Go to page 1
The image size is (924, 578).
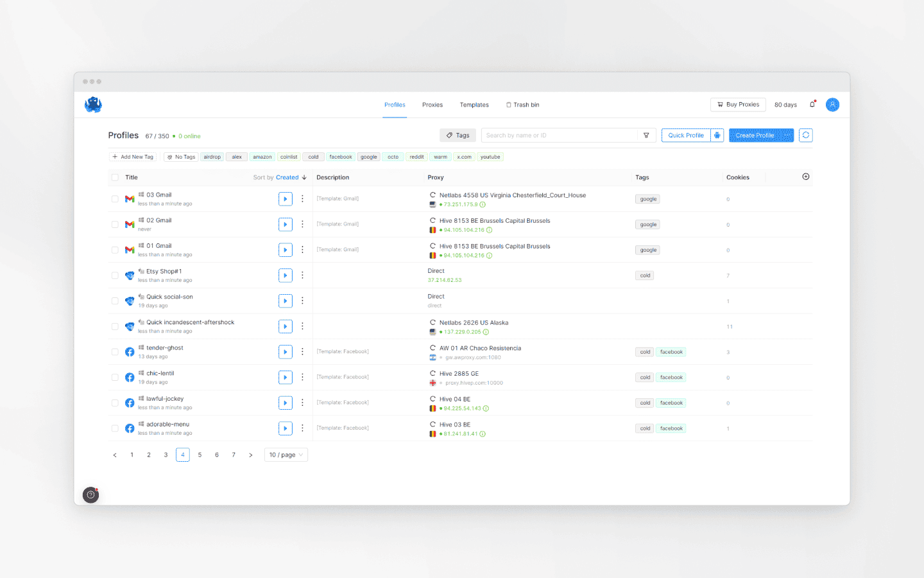pos(132,455)
